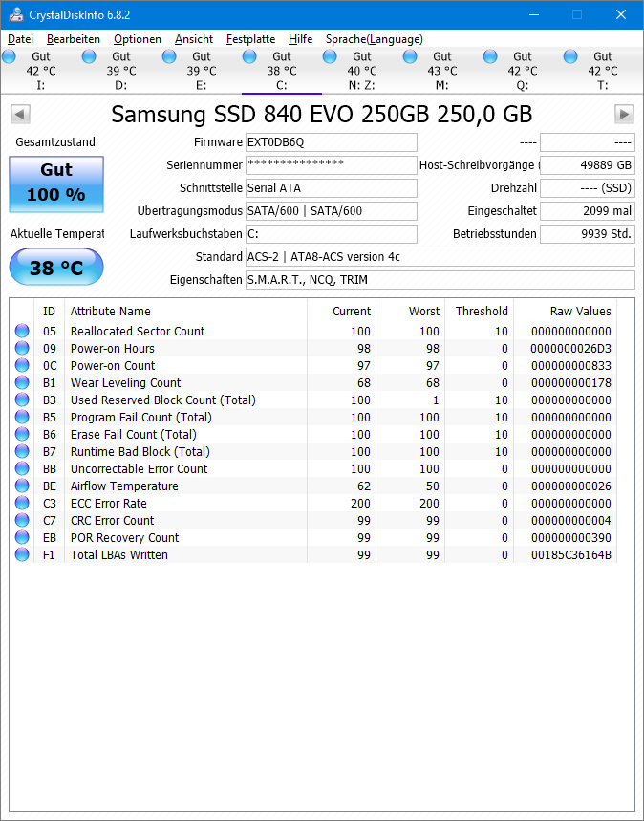
Task: Click the Laufwerksbuchstaben C: field
Action: (332, 234)
